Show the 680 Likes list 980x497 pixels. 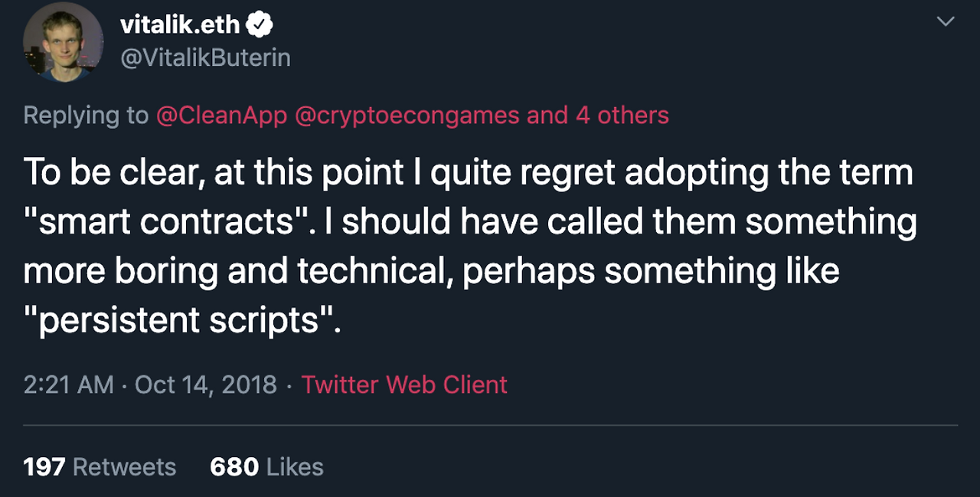coord(266,466)
